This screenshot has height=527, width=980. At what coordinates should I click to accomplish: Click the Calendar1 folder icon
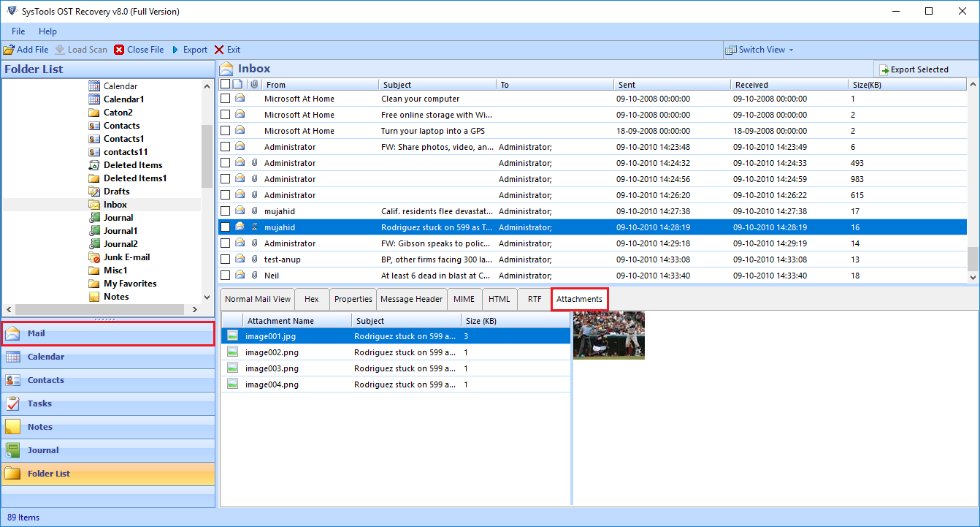pyautogui.click(x=93, y=99)
